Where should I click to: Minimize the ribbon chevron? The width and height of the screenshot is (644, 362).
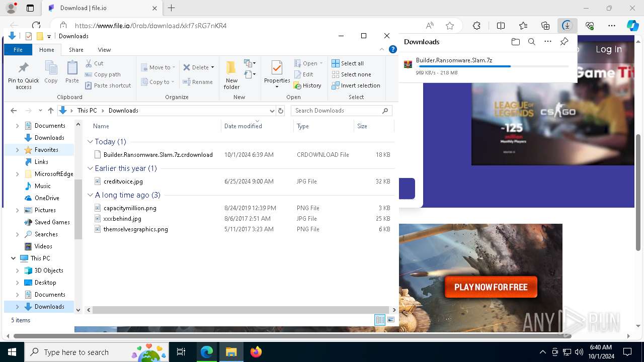[x=382, y=49]
